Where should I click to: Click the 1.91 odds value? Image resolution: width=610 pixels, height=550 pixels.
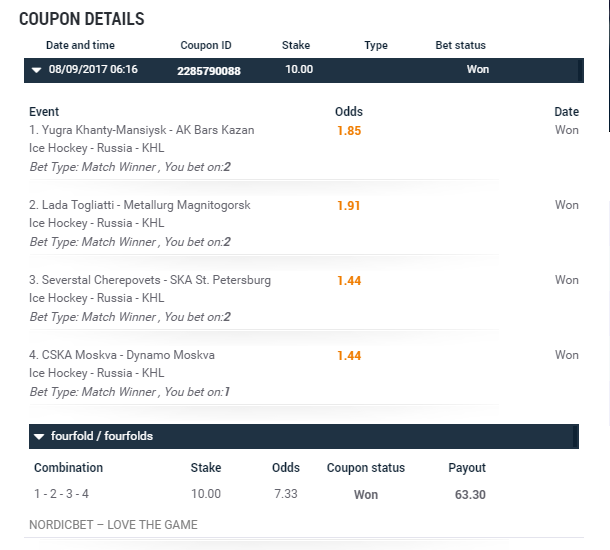349,206
